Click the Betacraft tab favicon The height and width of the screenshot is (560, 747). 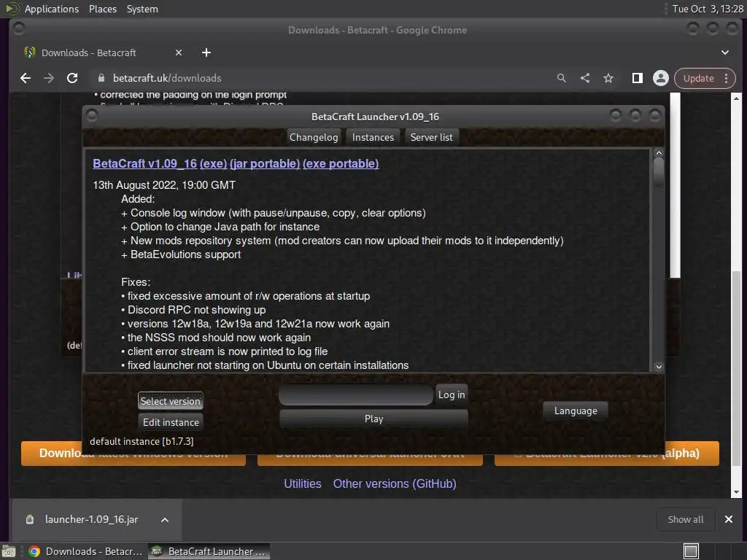(x=30, y=52)
